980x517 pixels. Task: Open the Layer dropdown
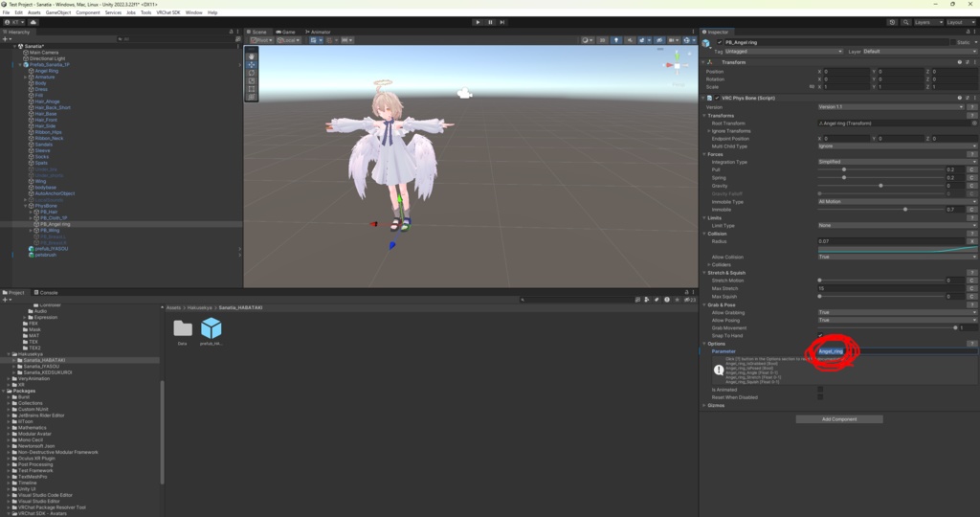(x=920, y=52)
